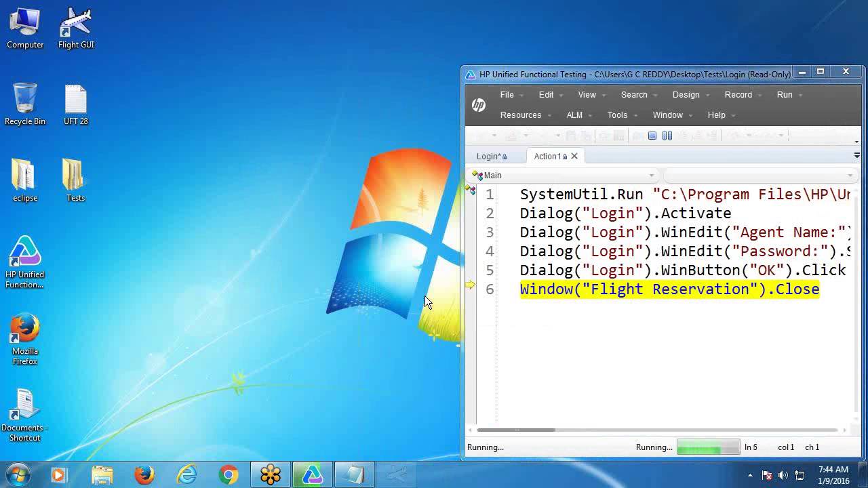Show hidden system tray icons
Screen dimensions: 868x488
click(750, 475)
